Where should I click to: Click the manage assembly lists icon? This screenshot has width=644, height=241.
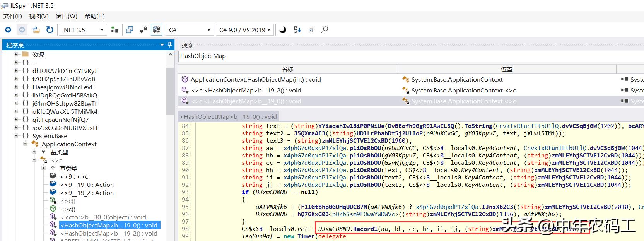[115, 30]
